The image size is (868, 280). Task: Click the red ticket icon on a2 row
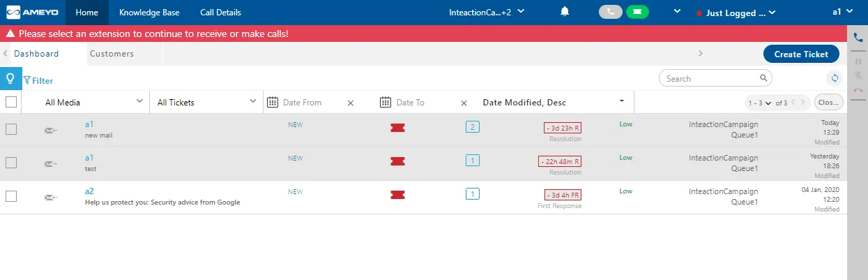click(398, 195)
